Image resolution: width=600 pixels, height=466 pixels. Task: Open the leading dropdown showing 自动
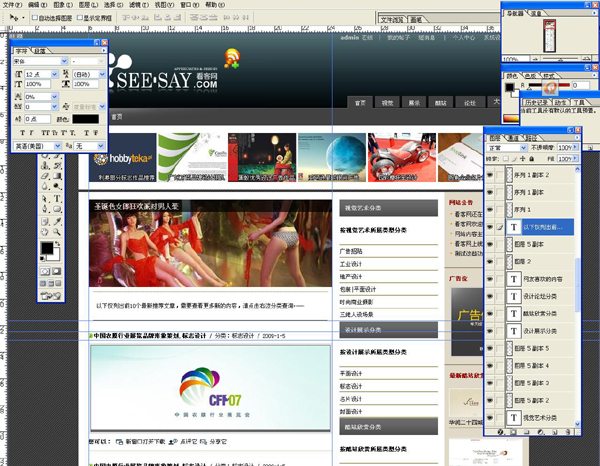(x=102, y=74)
